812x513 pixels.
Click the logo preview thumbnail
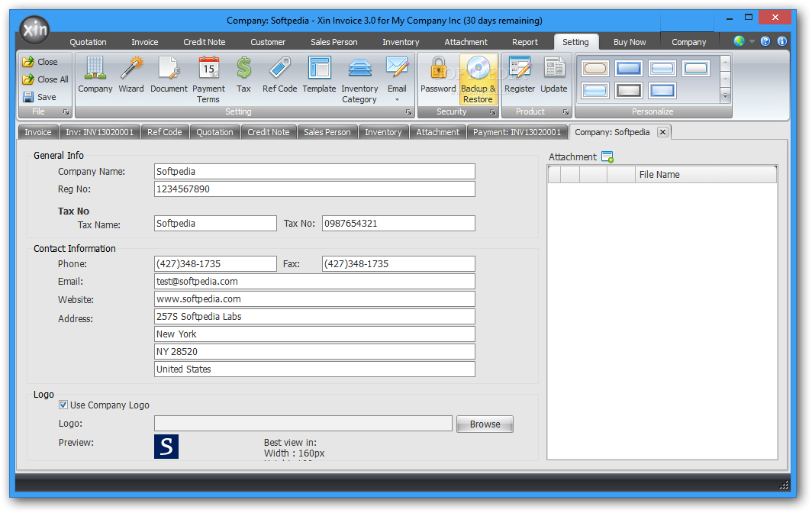(166, 447)
